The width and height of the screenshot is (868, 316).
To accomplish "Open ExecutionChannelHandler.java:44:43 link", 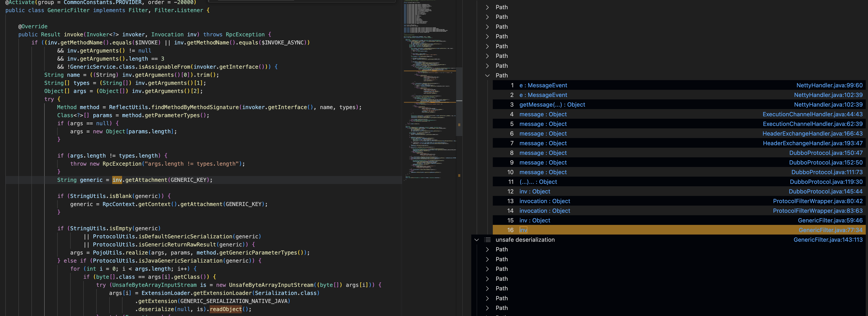I will [x=812, y=114].
